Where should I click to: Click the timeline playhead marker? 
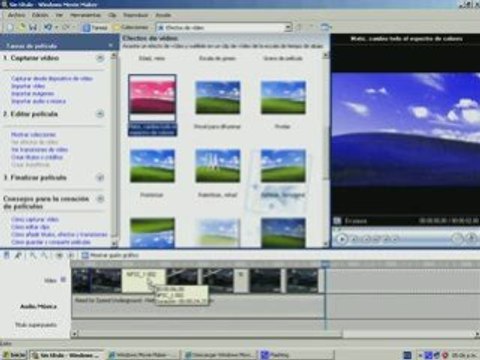(325, 264)
